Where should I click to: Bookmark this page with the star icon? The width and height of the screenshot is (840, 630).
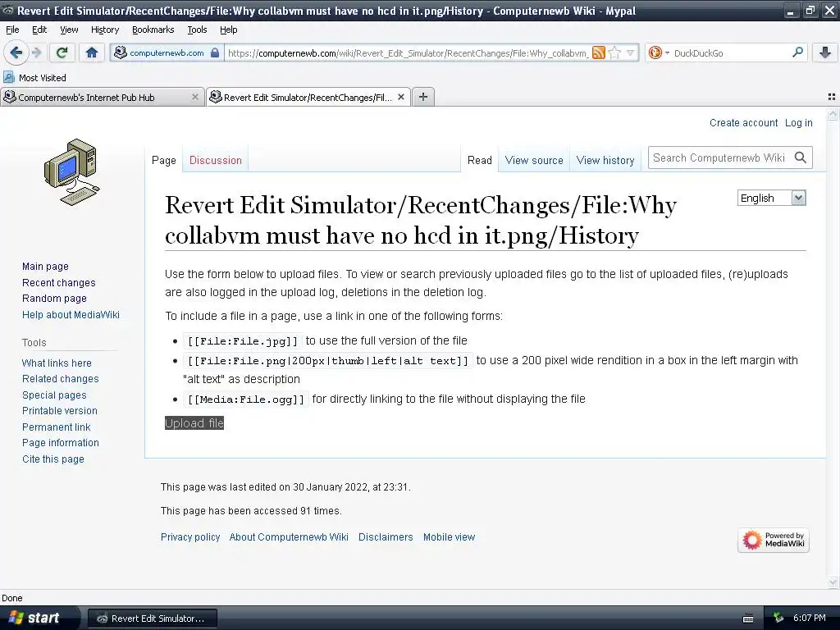pyautogui.click(x=615, y=52)
